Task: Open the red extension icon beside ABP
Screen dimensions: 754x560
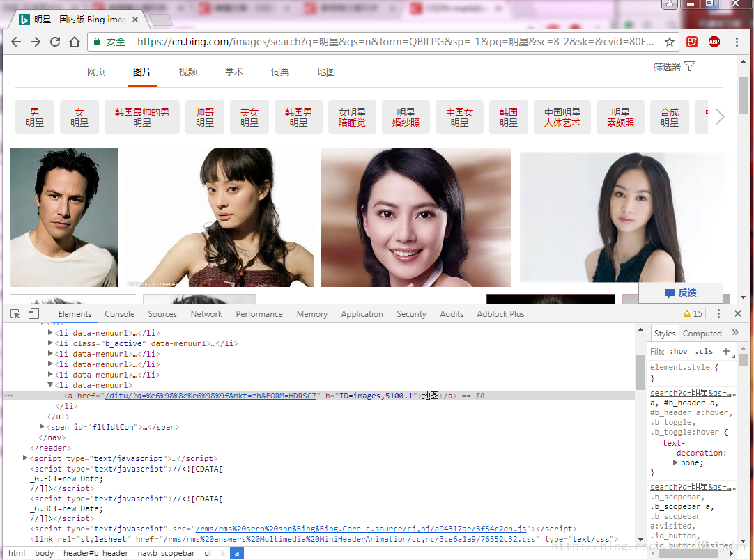Action: pos(692,42)
